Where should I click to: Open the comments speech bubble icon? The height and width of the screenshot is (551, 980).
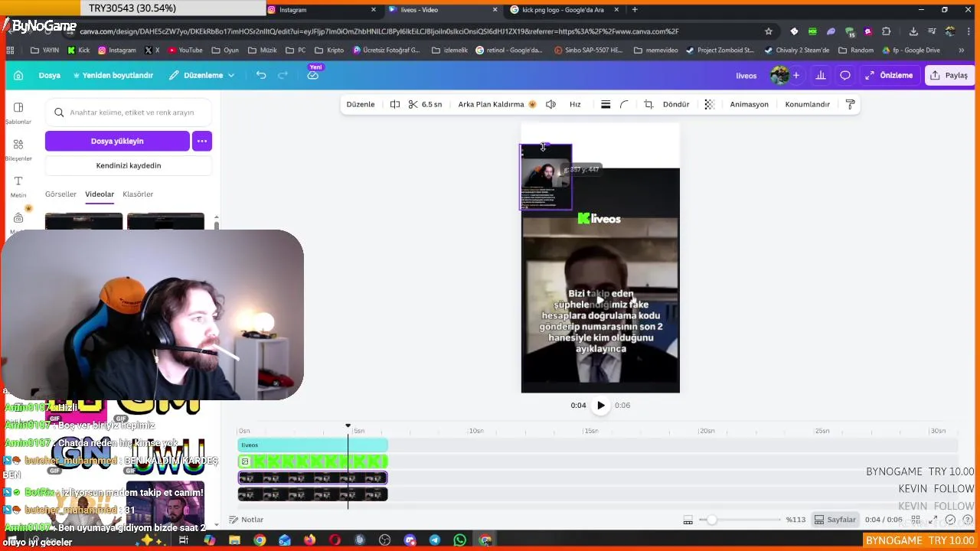click(x=845, y=75)
